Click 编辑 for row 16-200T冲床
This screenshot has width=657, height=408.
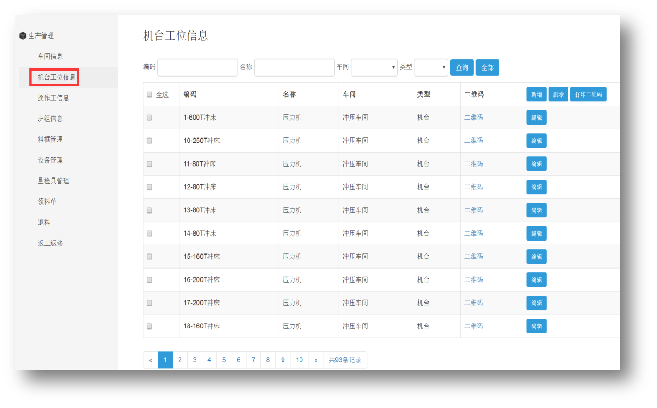click(536, 280)
